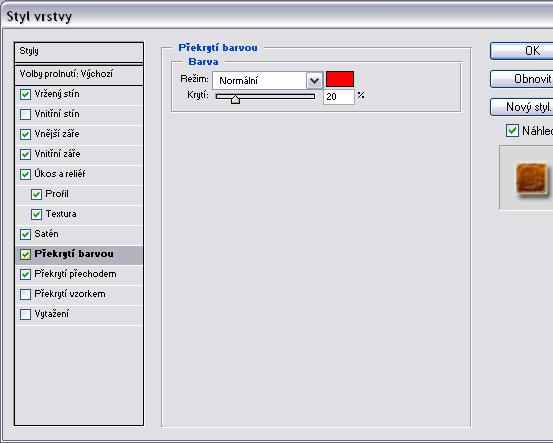Toggle the Náhled preview checkbox
This screenshot has width=553, height=443.
tap(512, 131)
